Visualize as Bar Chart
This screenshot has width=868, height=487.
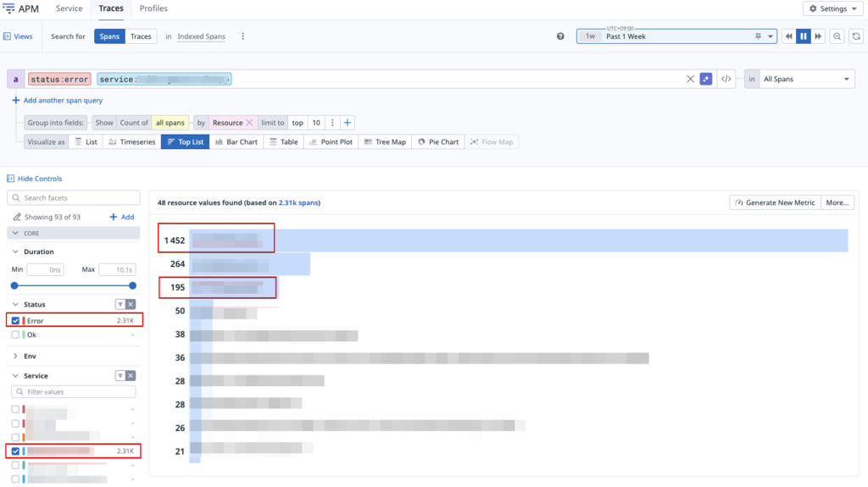point(236,142)
